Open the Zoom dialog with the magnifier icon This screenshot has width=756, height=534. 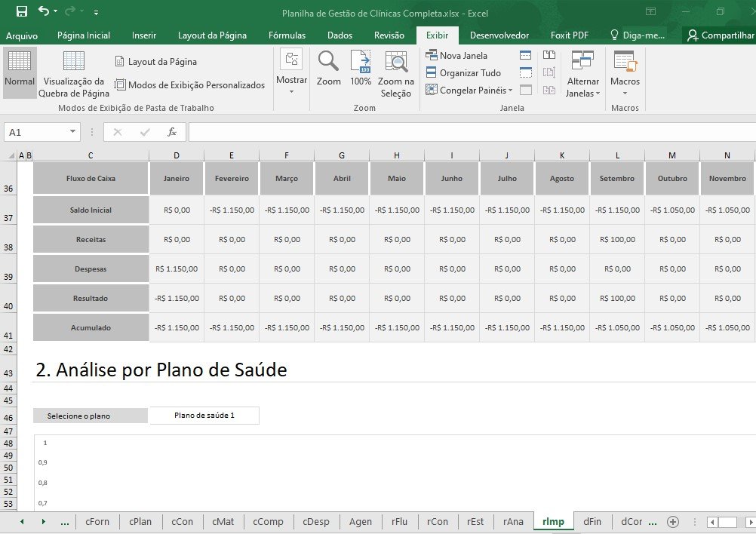[x=328, y=70]
